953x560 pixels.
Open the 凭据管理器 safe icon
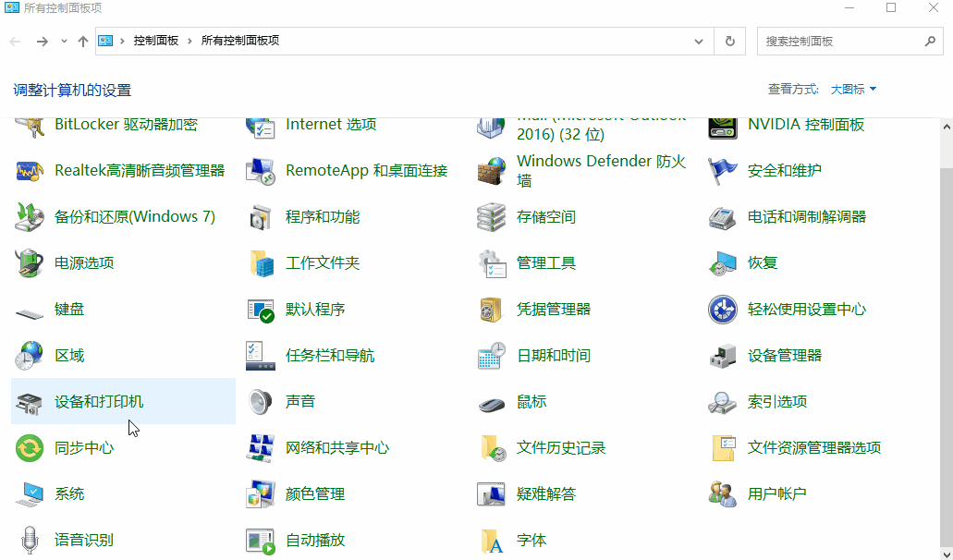[491, 310]
